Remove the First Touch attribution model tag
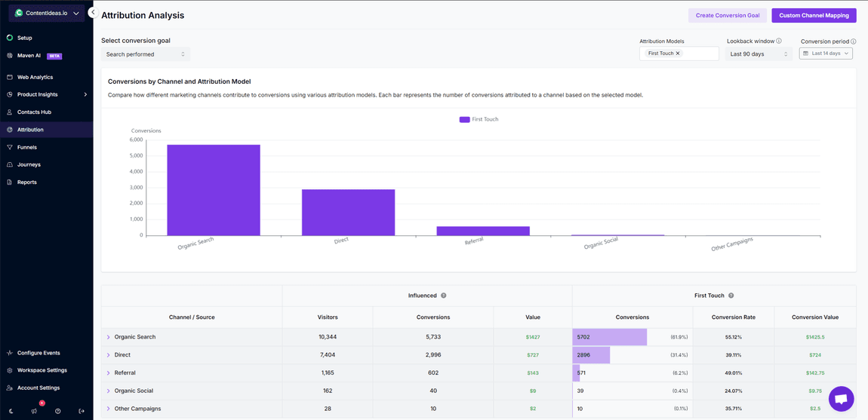This screenshot has width=868, height=420. point(678,54)
